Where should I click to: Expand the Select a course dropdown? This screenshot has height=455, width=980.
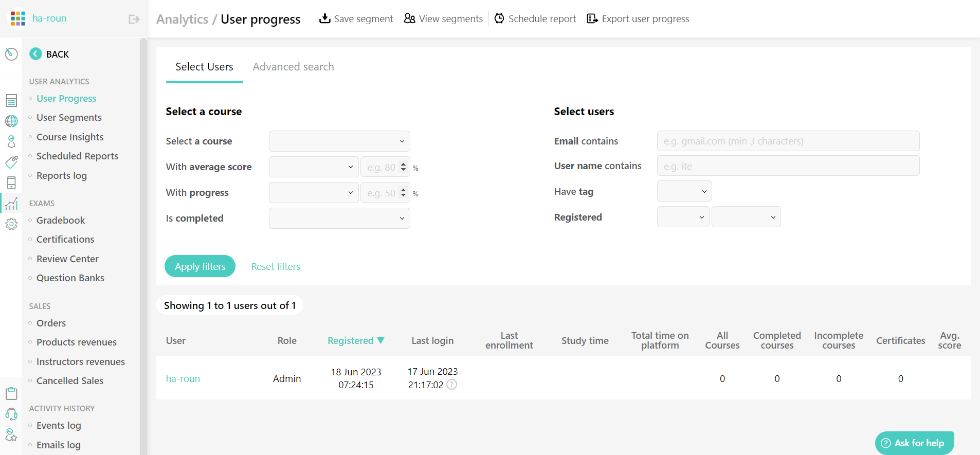339,141
